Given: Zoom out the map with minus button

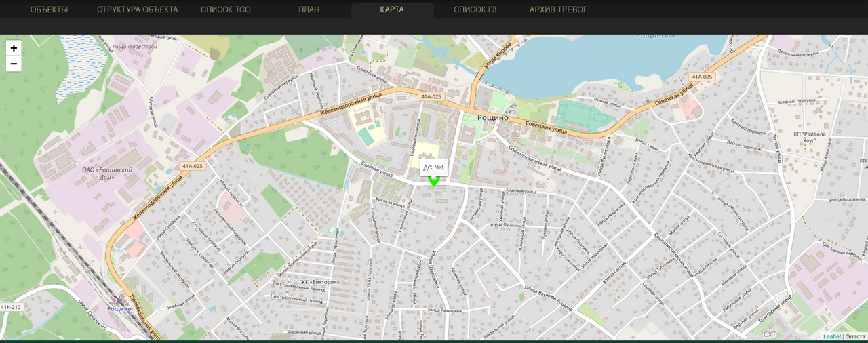Looking at the screenshot, I should [x=14, y=64].
